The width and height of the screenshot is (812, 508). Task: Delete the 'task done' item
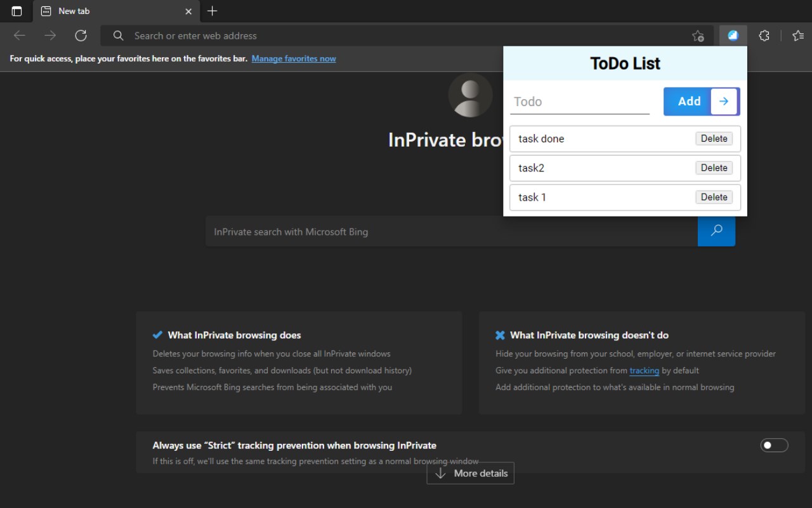click(714, 138)
